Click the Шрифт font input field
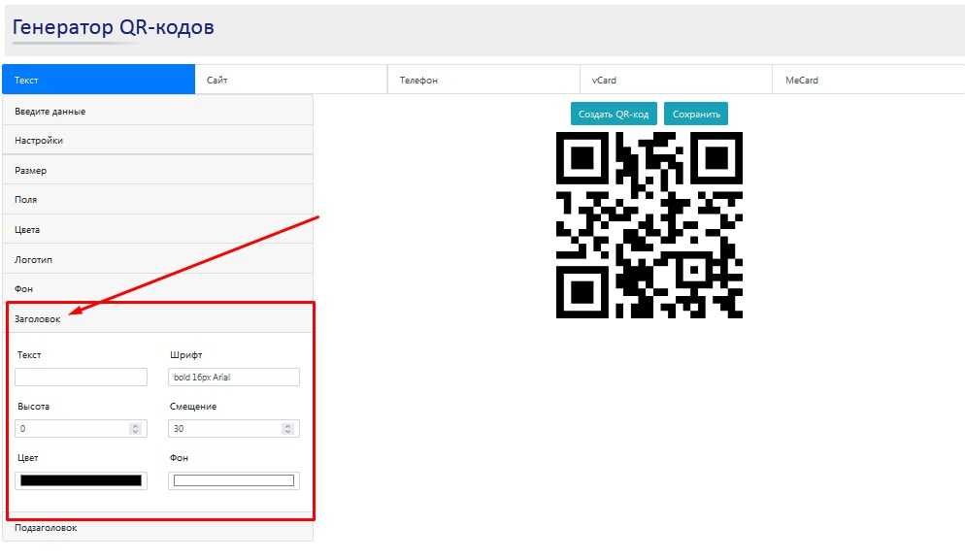The image size is (965, 560). [x=234, y=378]
